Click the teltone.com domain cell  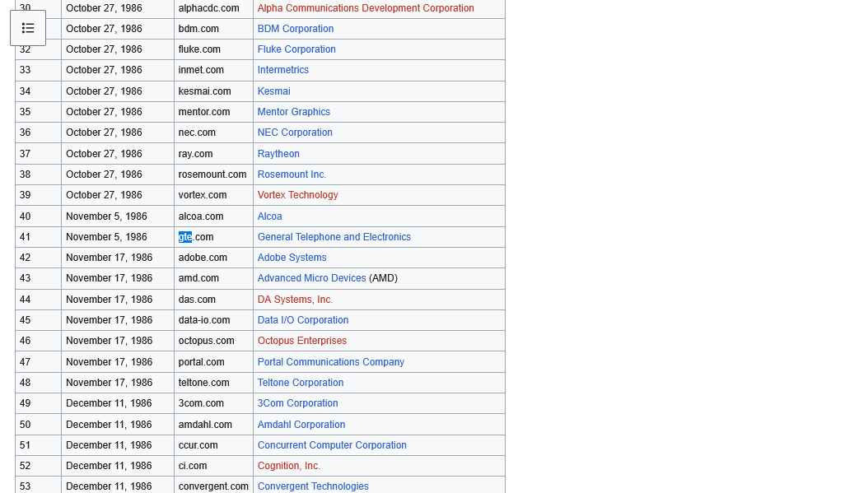tap(213, 383)
